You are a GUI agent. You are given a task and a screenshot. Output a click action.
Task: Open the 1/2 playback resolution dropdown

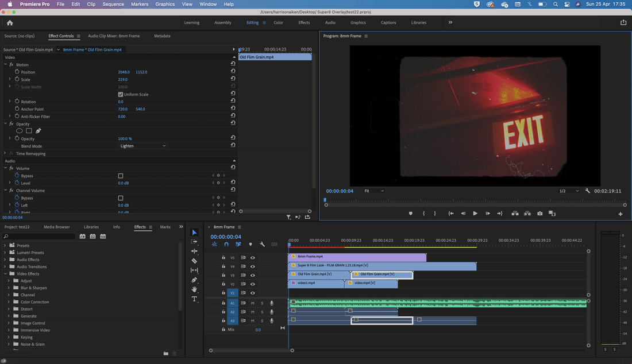(569, 191)
